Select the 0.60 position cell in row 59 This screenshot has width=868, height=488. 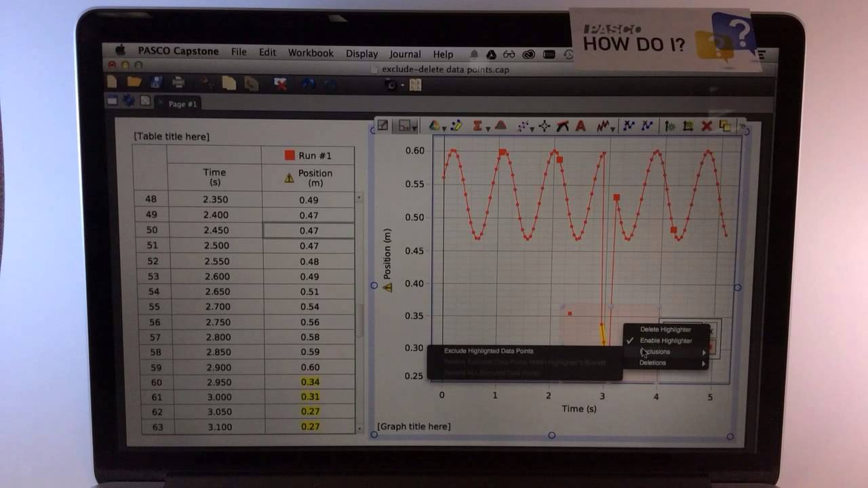click(309, 367)
